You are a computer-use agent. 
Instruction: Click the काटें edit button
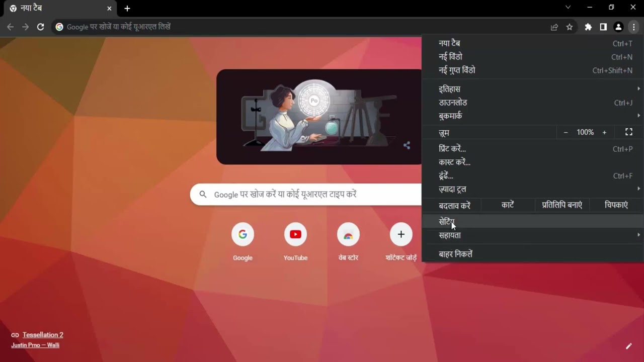pos(508,205)
